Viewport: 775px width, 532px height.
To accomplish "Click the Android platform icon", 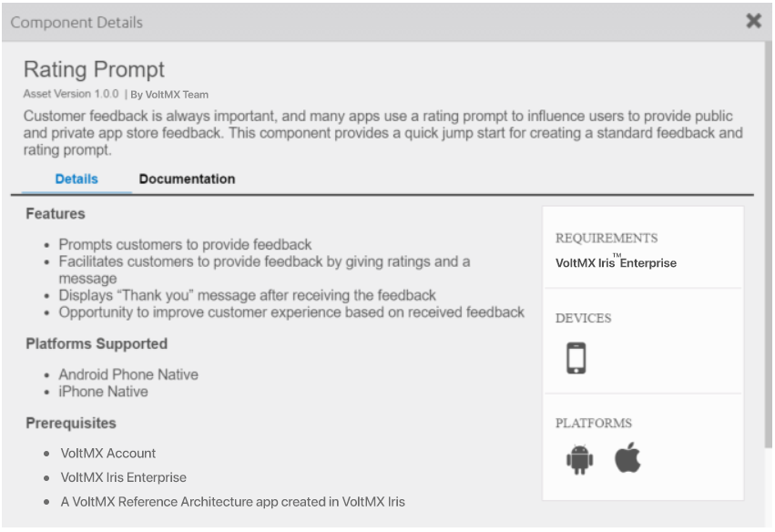I will pyautogui.click(x=579, y=460).
